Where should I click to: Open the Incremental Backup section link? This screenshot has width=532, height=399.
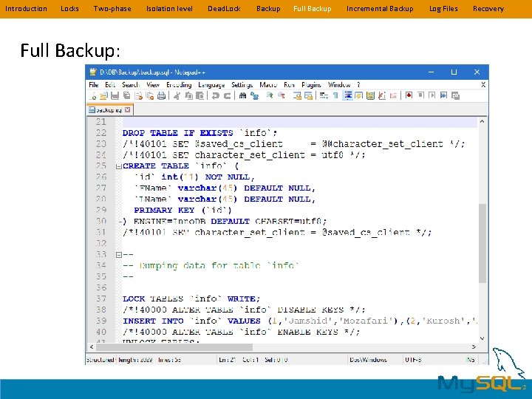click(380, 8)
